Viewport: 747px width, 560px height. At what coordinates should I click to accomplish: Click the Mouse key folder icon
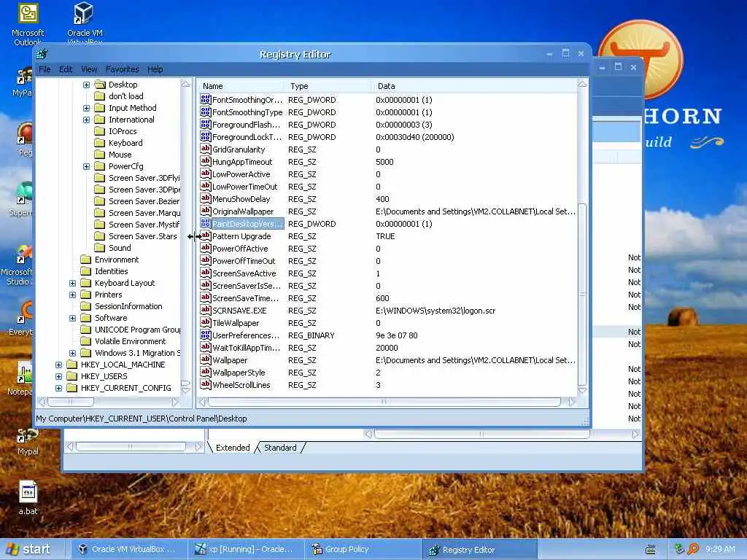coord(99,155)
